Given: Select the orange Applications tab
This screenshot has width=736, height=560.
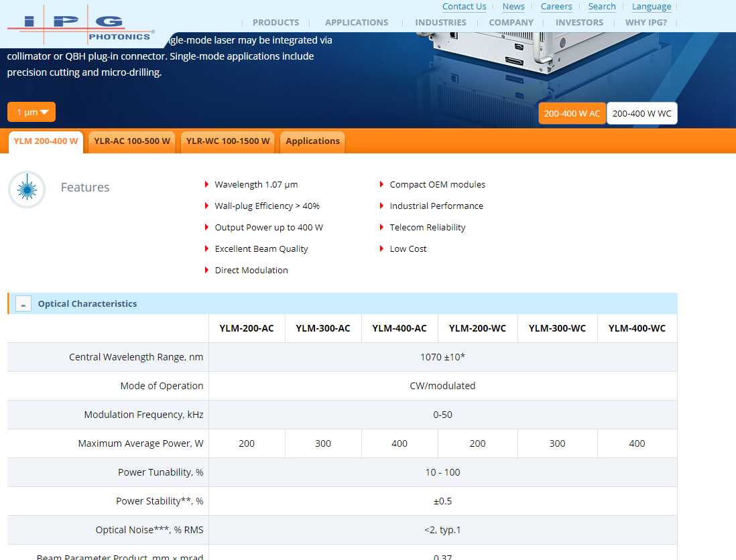Looking at the screenshot, I should click(312, 141).
